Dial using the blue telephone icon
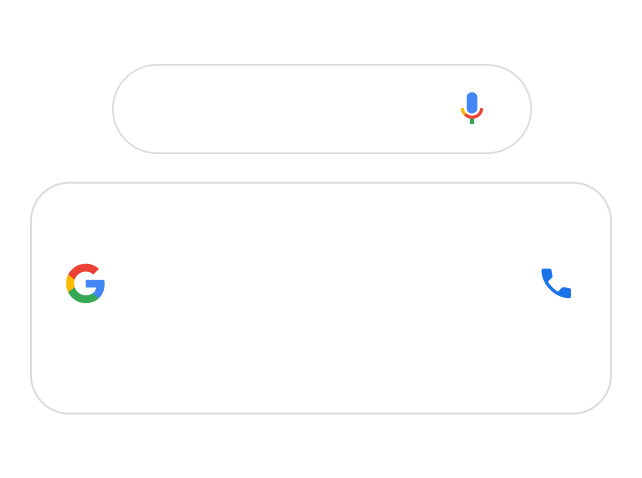The width and height of the screenshot is (642, 478). tap(556, 283)
